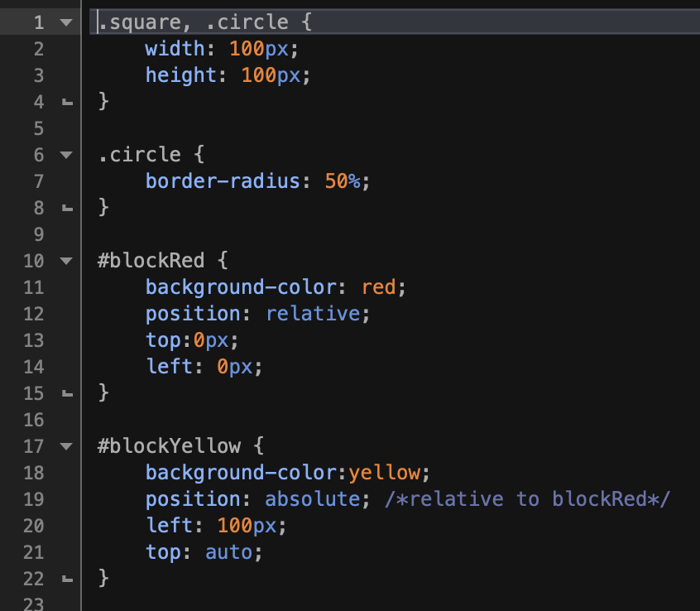Place cursor on the border-radius property
700x611 pixels.
point(222,181)
